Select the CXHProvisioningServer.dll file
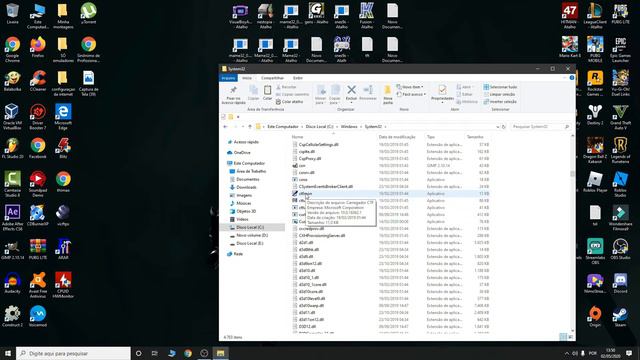640x360 pixels. click(x=322, y=236)
